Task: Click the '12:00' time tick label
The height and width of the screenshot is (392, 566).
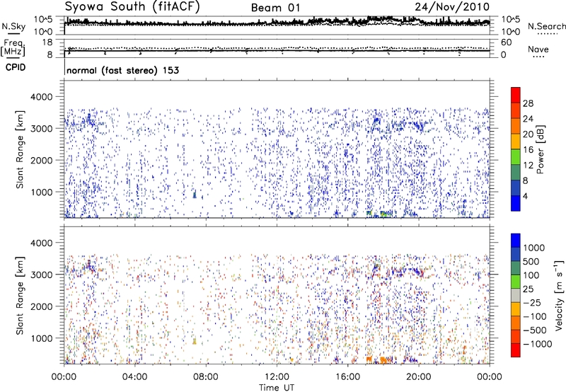Action: click(277, 377)
